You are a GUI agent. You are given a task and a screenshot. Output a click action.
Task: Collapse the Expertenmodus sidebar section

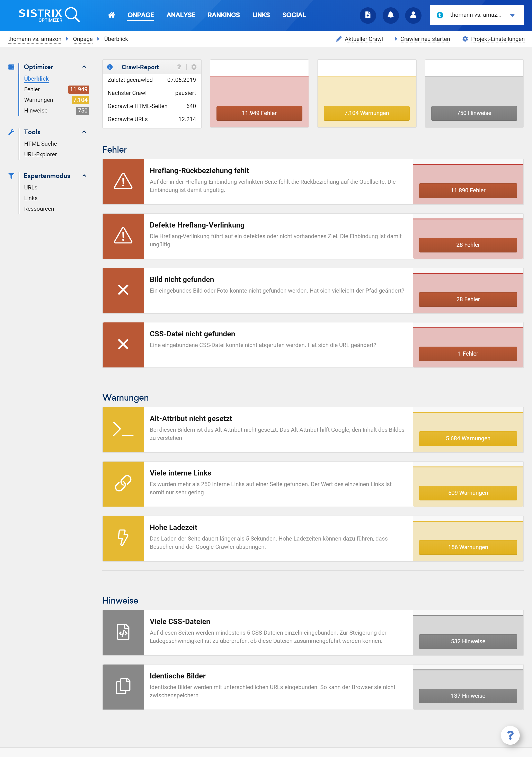click(84, 176)
